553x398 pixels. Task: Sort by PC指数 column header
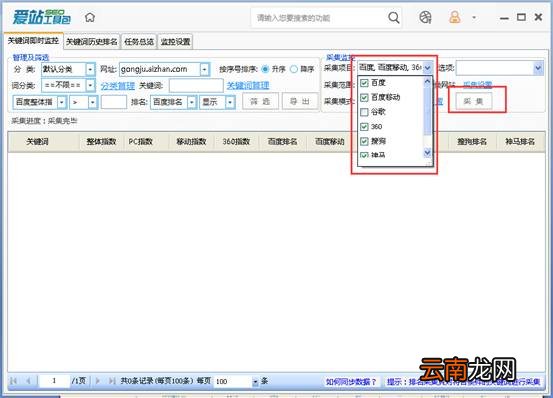[141, 142]
